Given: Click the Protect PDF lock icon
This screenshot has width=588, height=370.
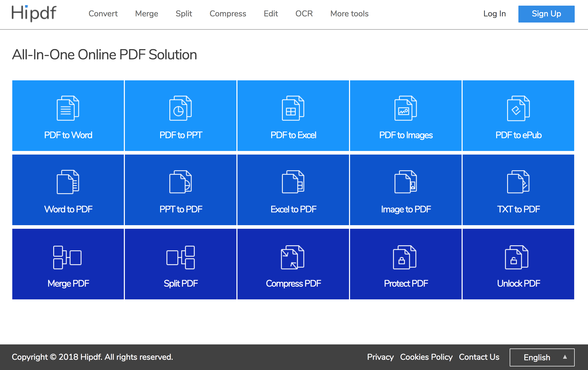Looking at the screenshot, I should pos(405,257).
